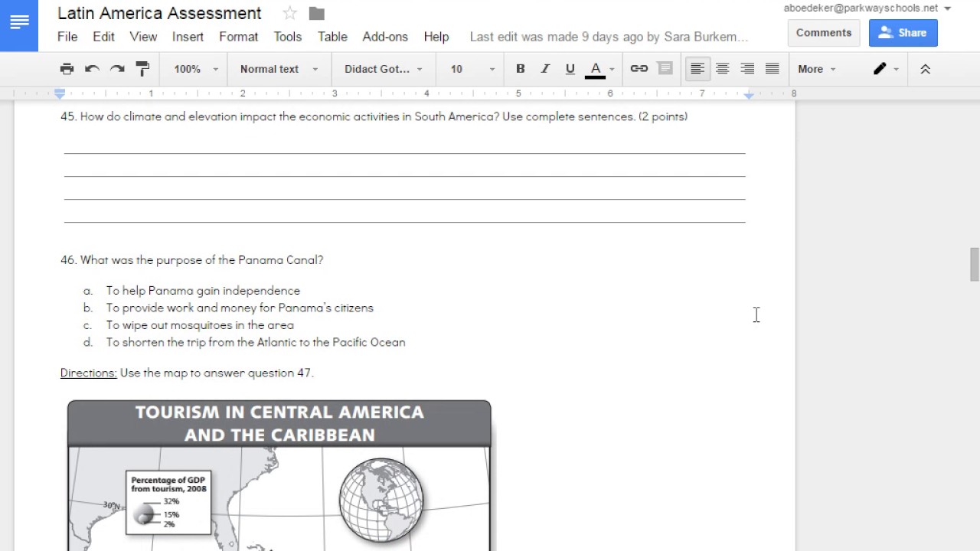This screenshot has height=551, width=980.
Task: Toggle bold formatting
Action: coord(521,69)
